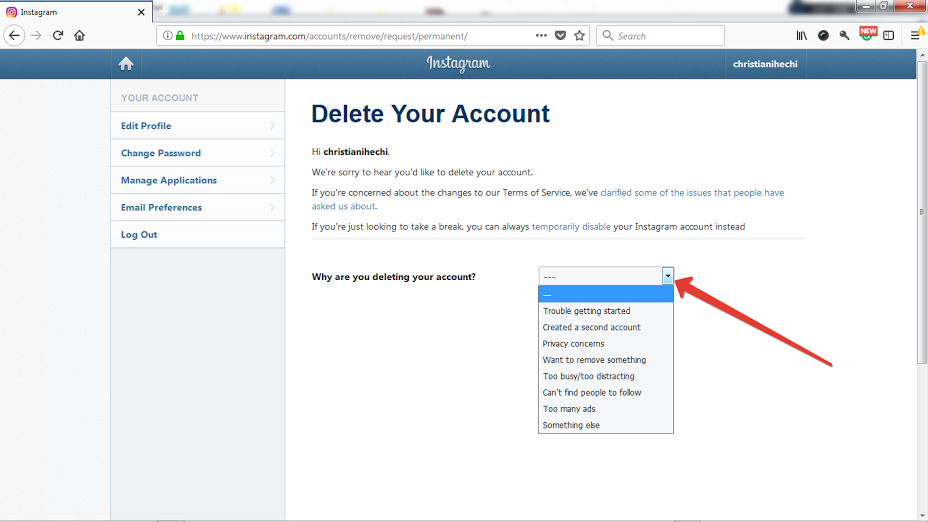928x522 pixels.
Task: Toggle the sidebar view icon
Action: click(x=888, y=36)
